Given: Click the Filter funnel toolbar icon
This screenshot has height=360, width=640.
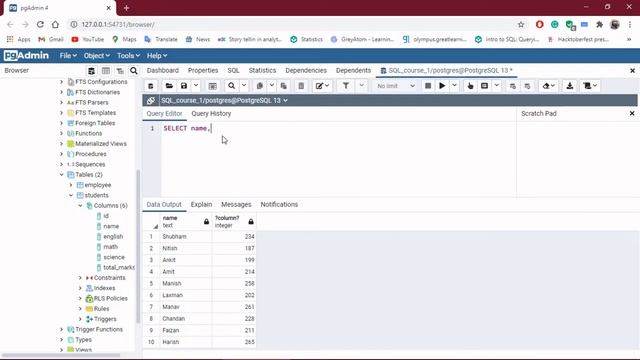Looking at the screenshot, I should 346,86.
